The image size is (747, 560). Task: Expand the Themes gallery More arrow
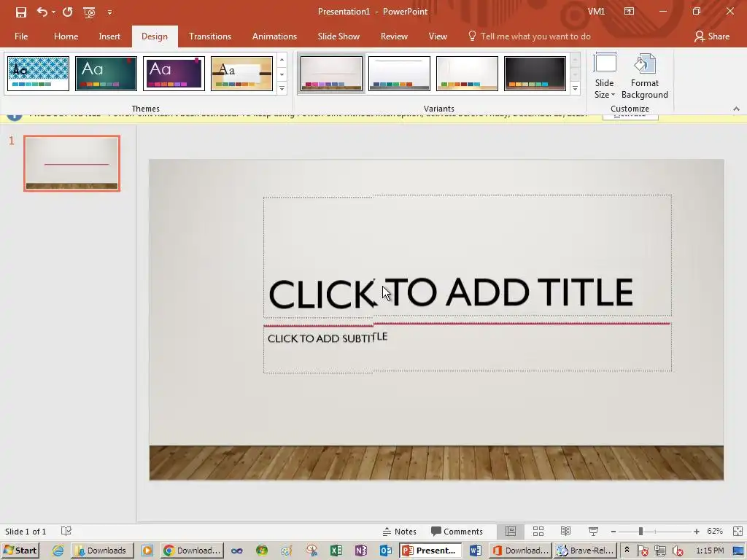point(282,88)
